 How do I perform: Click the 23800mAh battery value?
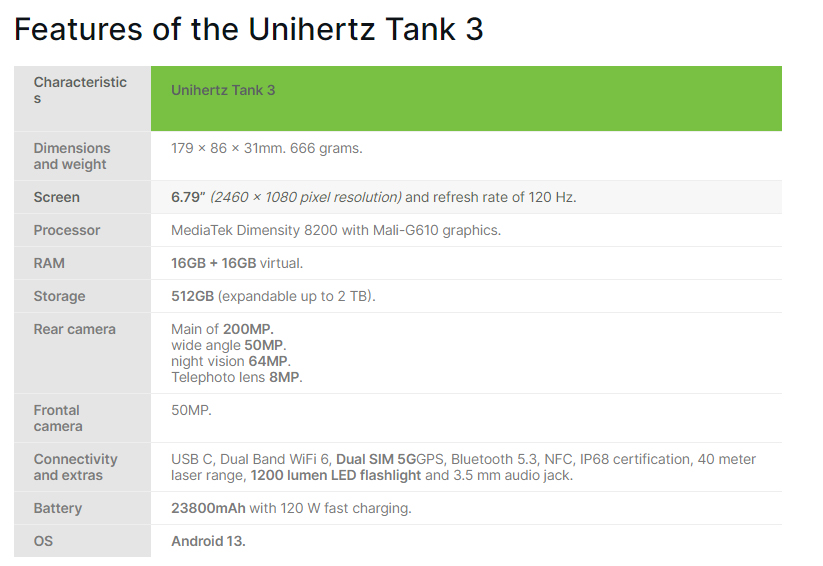pyautogui.click(x=208, y=508)
